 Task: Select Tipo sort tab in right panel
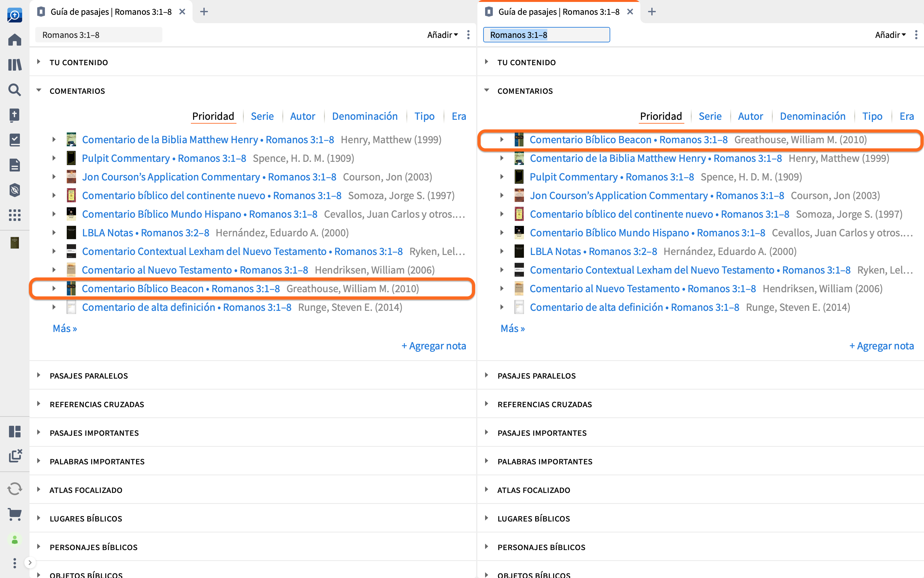(872, 116)
